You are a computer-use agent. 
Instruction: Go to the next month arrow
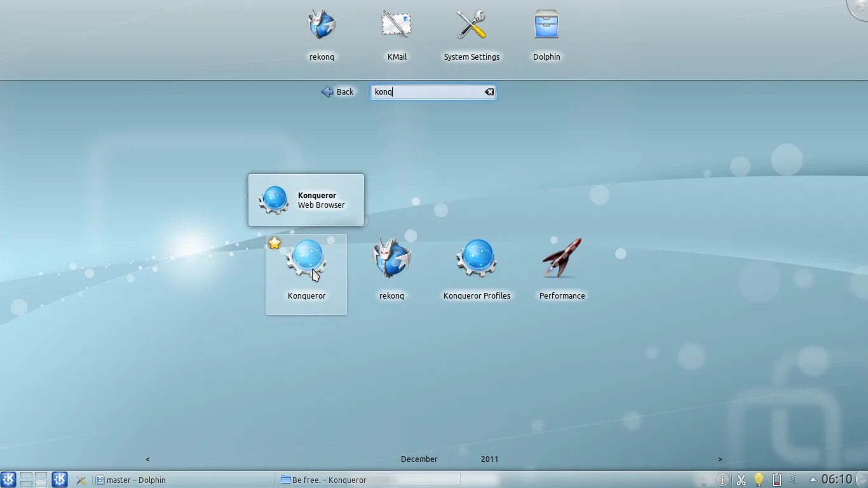coord(720,459)
